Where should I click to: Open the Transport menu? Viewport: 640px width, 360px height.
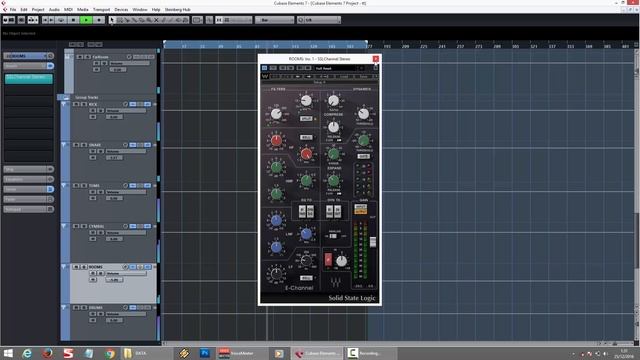(x=102, y=9)
